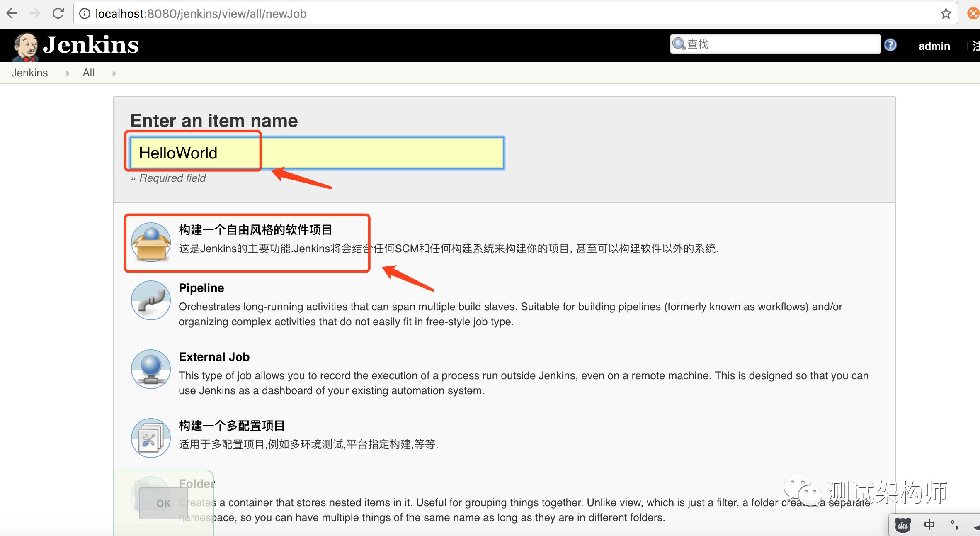Click the search help question mark icon
The width and height of the screenshot is (980, 536).
point(890,45)
